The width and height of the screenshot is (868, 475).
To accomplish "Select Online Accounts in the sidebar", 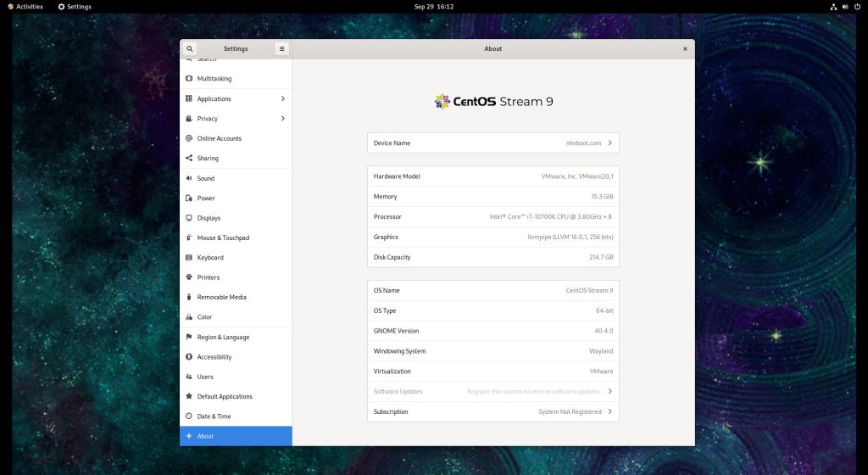I will pyautogui.click(x=236, y=138).
